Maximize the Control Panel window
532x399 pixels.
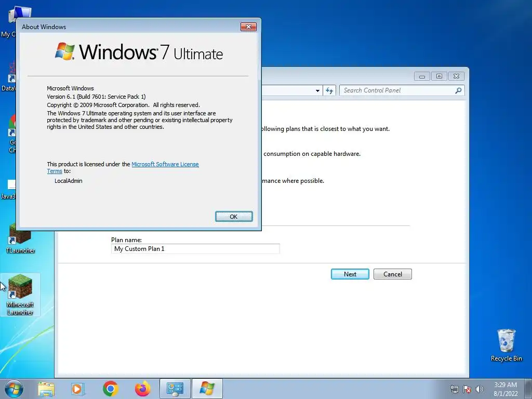[x=439, y=76]
